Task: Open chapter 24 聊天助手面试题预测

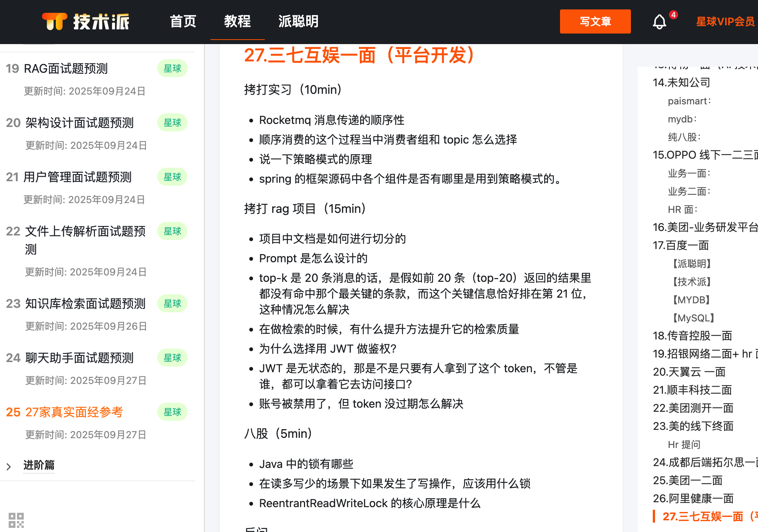Action: tap(79, 358)
